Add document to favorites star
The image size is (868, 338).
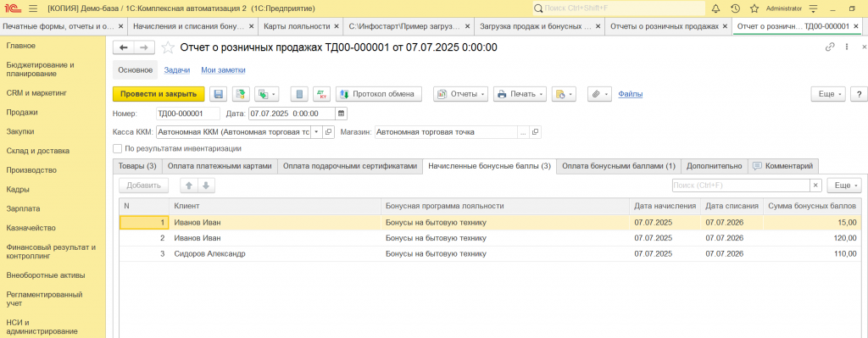point(168,48)
